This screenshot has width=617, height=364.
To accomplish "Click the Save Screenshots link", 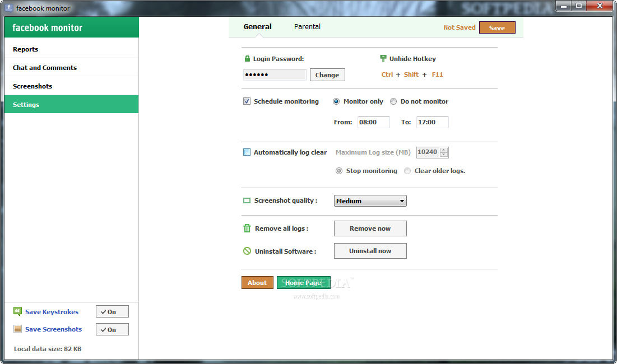I will click(x=53, y=329).
